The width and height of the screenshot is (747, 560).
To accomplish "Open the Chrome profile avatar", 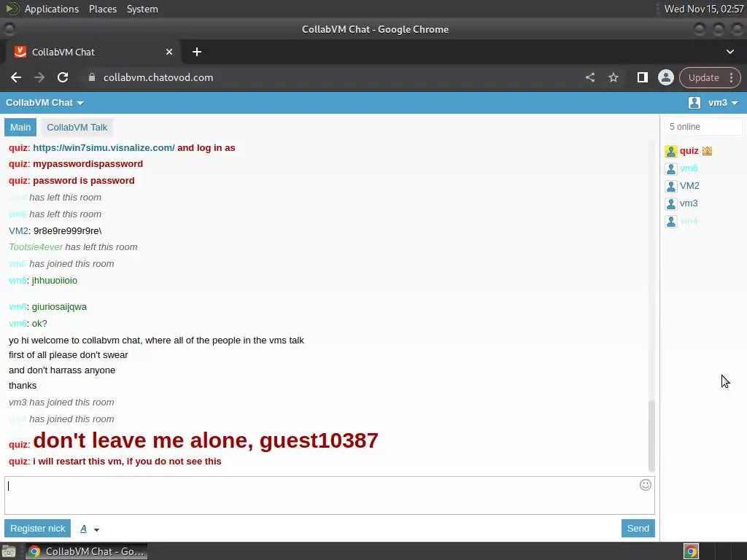I will [x=665, y=77].
